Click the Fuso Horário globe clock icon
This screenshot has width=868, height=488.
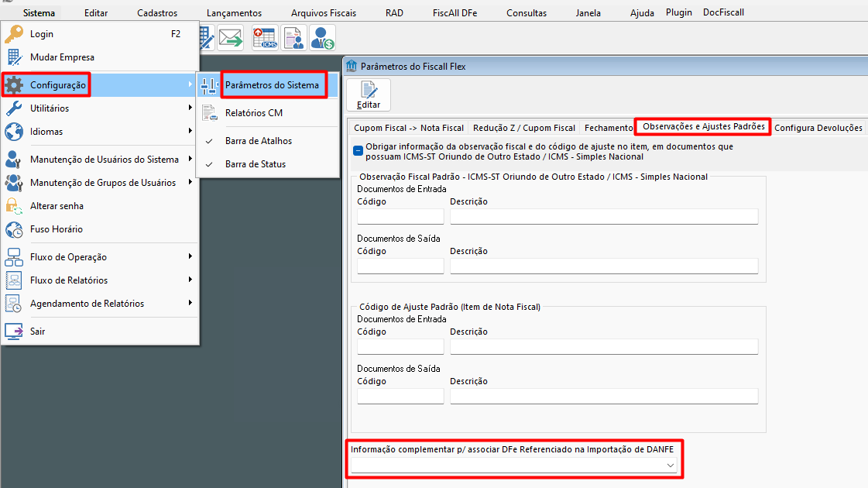(x=14, y=229)
